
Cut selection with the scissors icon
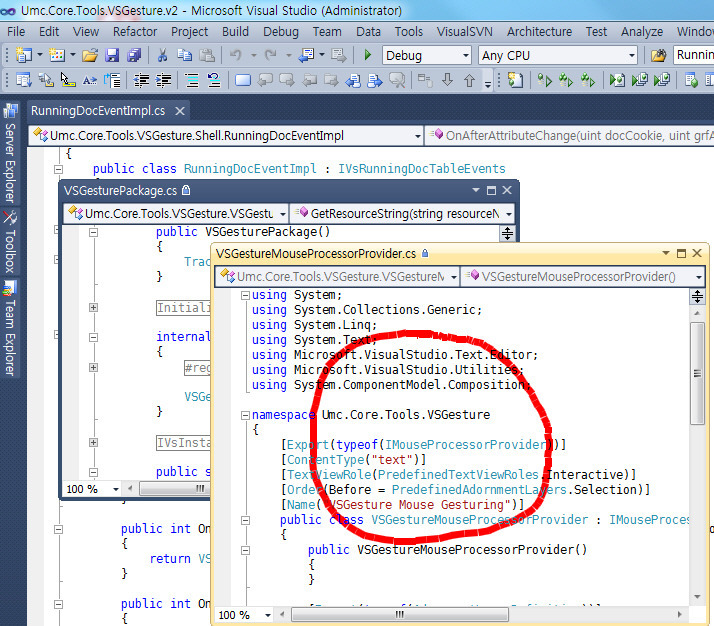[x=162, y=55]
